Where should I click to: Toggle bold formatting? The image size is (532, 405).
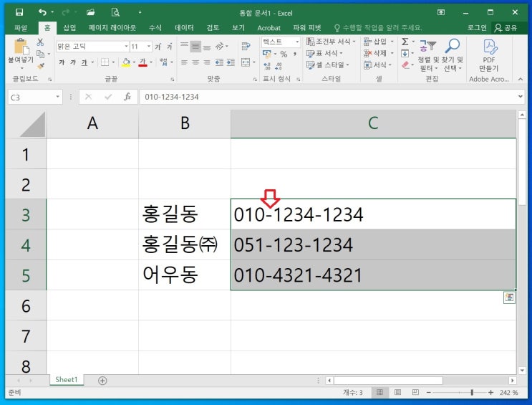pyautogui.click(x=62, y=62)
